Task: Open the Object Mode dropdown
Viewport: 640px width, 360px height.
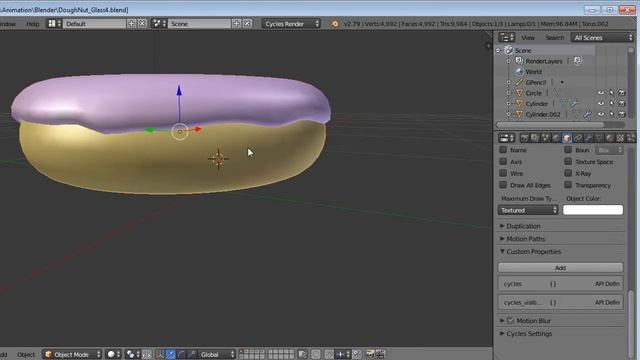Action: pyautogui.click(x=72, y=354)
